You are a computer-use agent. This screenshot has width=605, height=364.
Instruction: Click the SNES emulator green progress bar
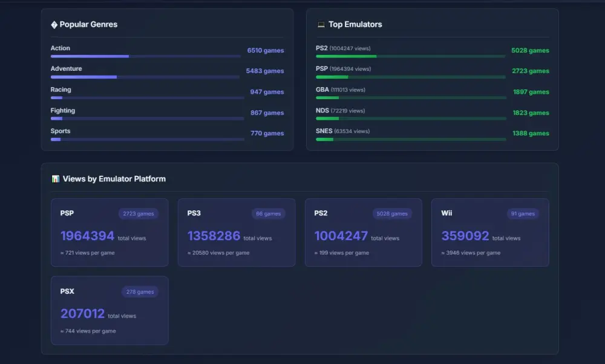pyautogui.click(x=411, y=140)
